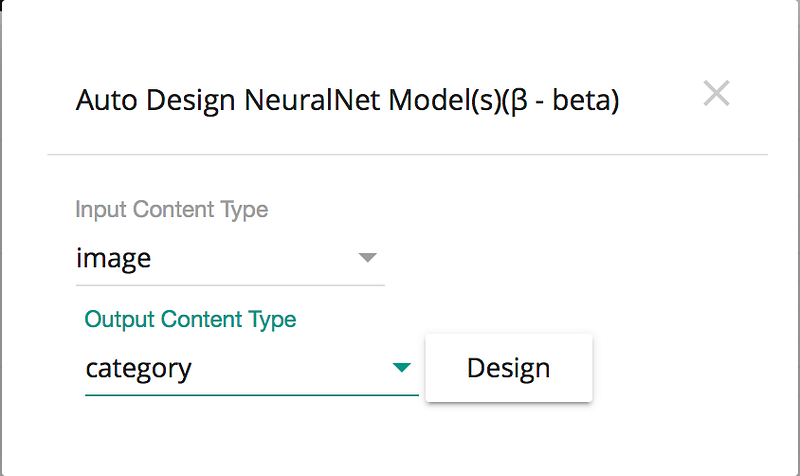Click the gray underline below 'image'
800x476 pixels.
[x=230, y=285]
